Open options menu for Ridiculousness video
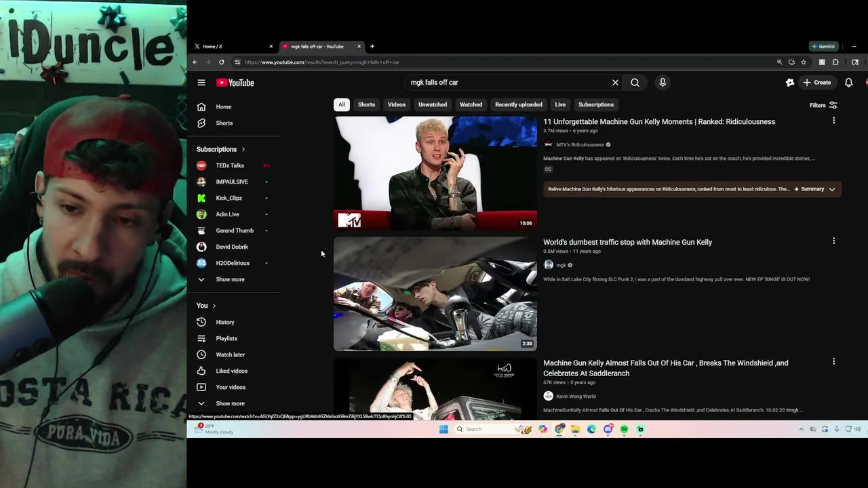Screen dimensions: 868x488 pyautogui.click(x=833, y=121)
